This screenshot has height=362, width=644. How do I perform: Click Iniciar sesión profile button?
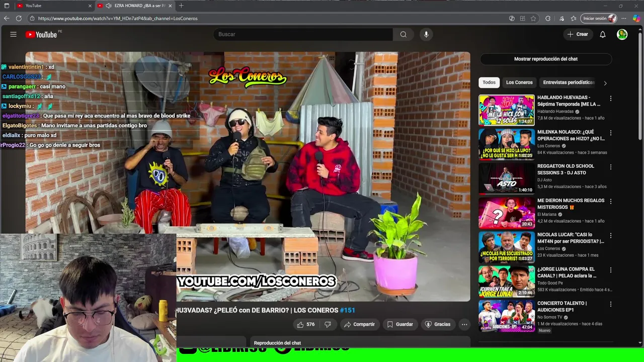pos(599,18)
